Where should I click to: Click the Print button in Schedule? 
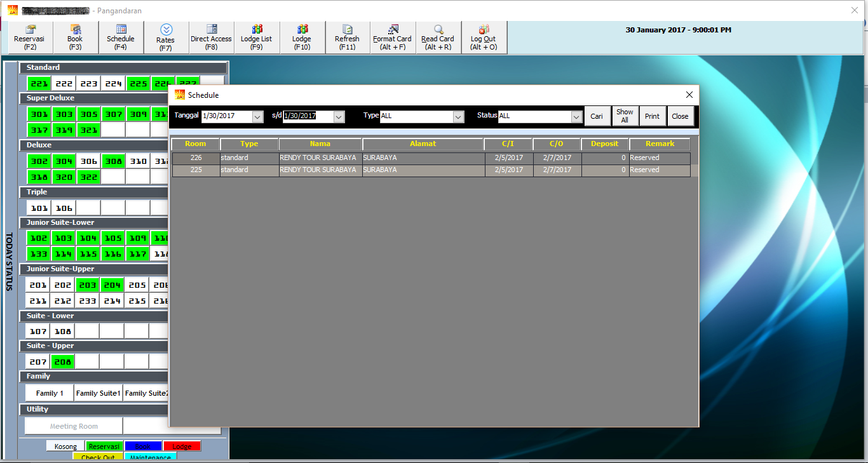652,116
